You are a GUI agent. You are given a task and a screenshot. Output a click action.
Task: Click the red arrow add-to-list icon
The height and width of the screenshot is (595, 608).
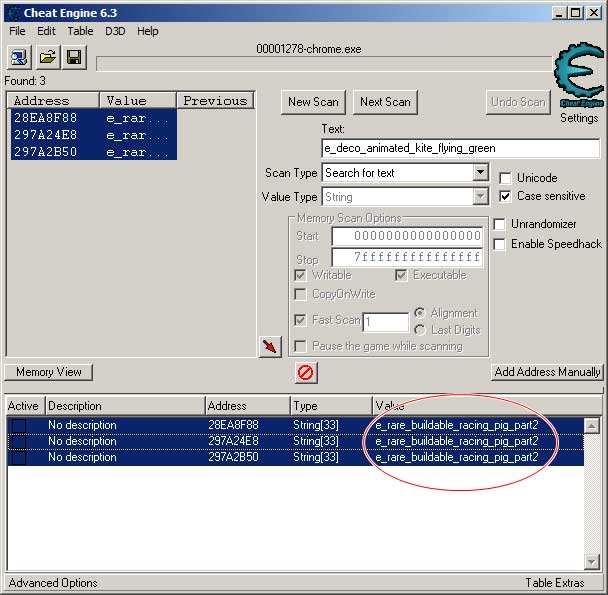pyautogui.click(x=269, y=346)
